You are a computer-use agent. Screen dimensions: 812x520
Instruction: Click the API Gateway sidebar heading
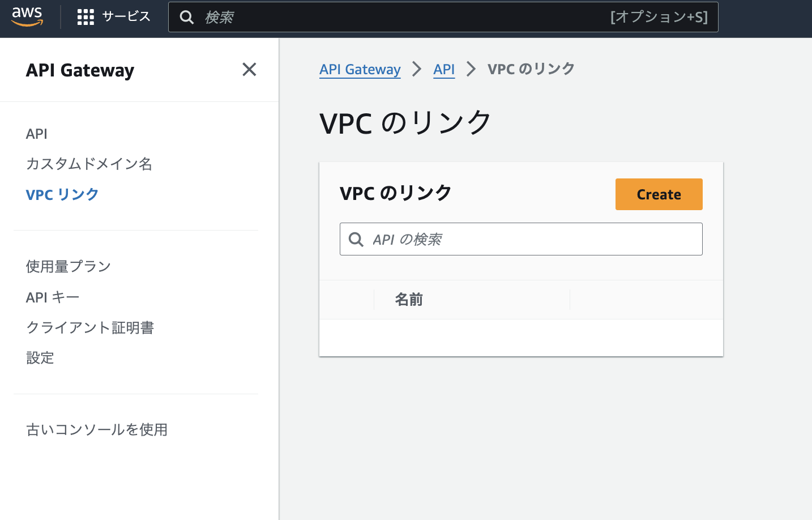coord(80,70)
